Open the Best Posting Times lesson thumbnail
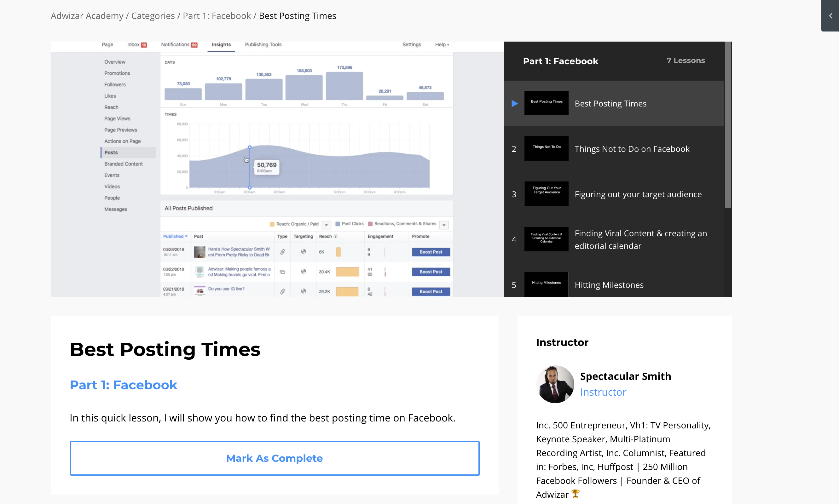 tap(546, 103)
